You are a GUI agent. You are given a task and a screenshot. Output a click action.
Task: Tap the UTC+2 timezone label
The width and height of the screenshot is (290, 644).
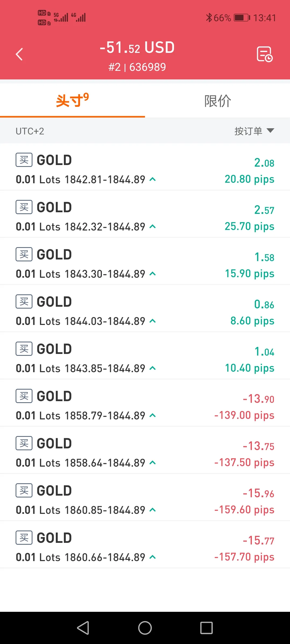(30, 131)
